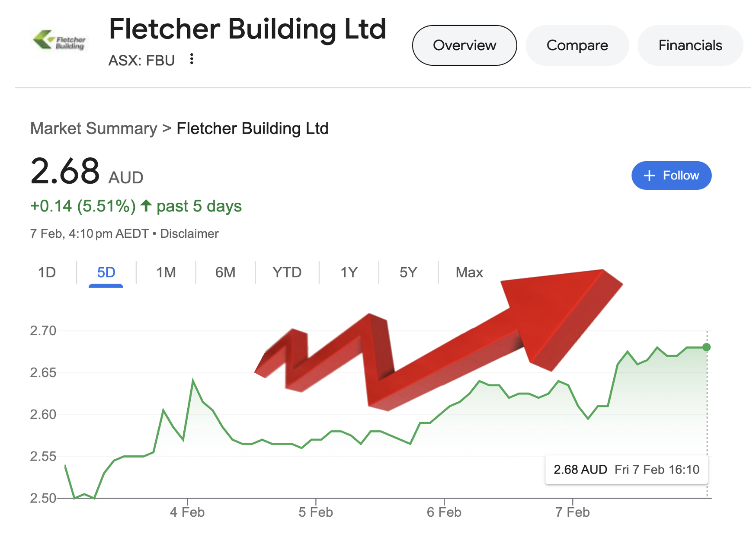The image size is (756, 544).
Task: Switch to the Financials tab
Action: click(690, 45)
